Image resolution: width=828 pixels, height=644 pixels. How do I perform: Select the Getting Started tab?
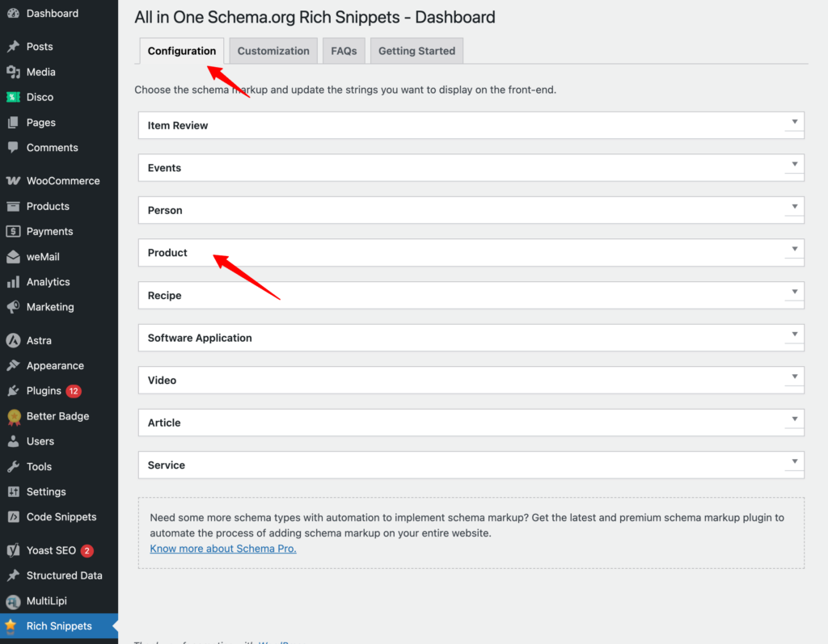pos(416,51)
